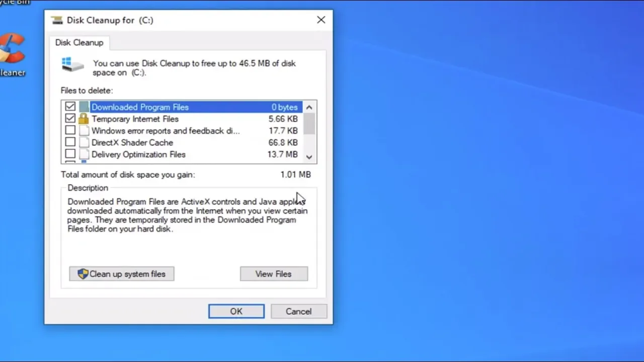Click the file list scrollbar thumb

pyautogui.click(x=309, y=124)
